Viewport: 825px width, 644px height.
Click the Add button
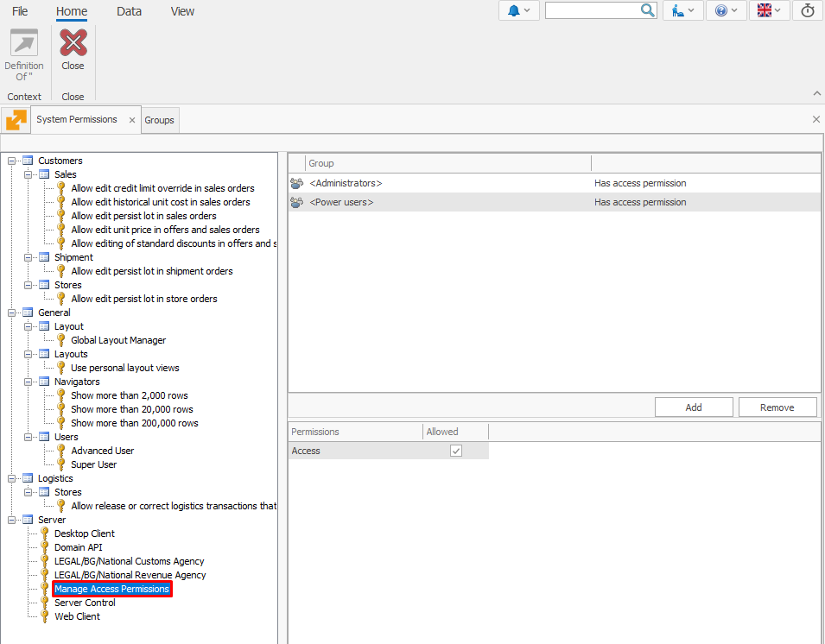693,407
